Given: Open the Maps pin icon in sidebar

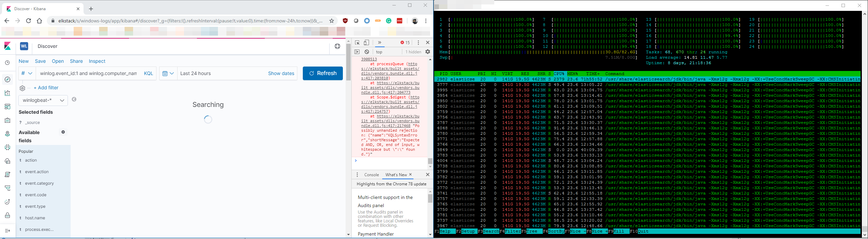Looking at the screenshot, I should tap(7, 134).
